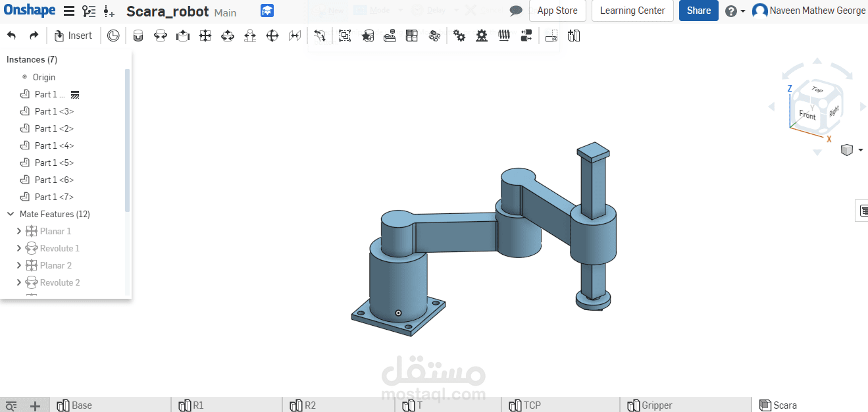Select the Parallel mate tool
This screenshot has width=868, height=412.
click(x=295, y=36)
